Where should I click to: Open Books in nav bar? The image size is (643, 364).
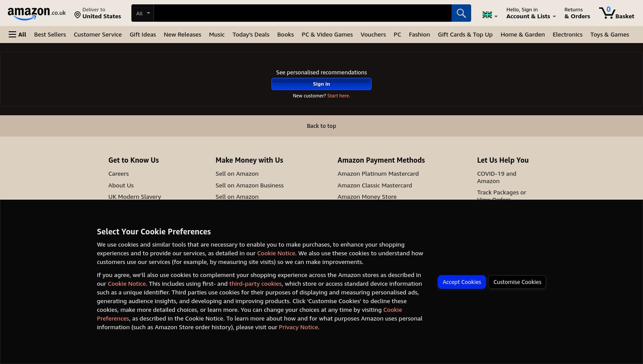pyautogui.click(x=285, y=34)
